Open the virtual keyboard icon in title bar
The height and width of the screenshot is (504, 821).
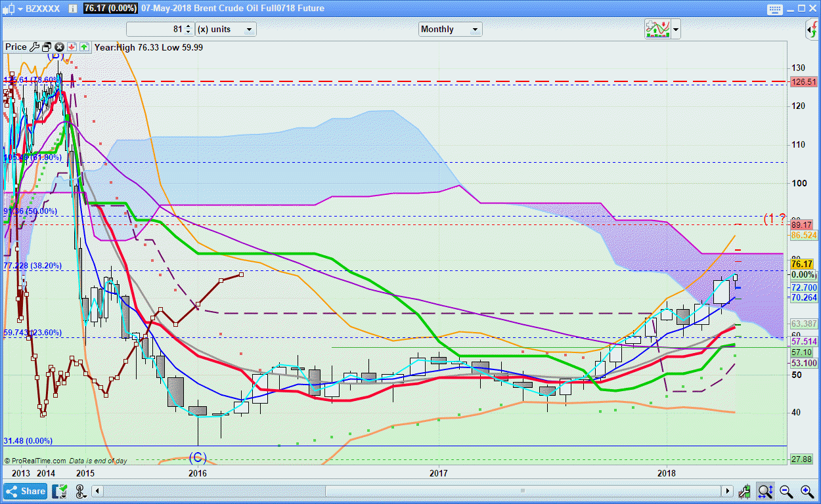774,10
